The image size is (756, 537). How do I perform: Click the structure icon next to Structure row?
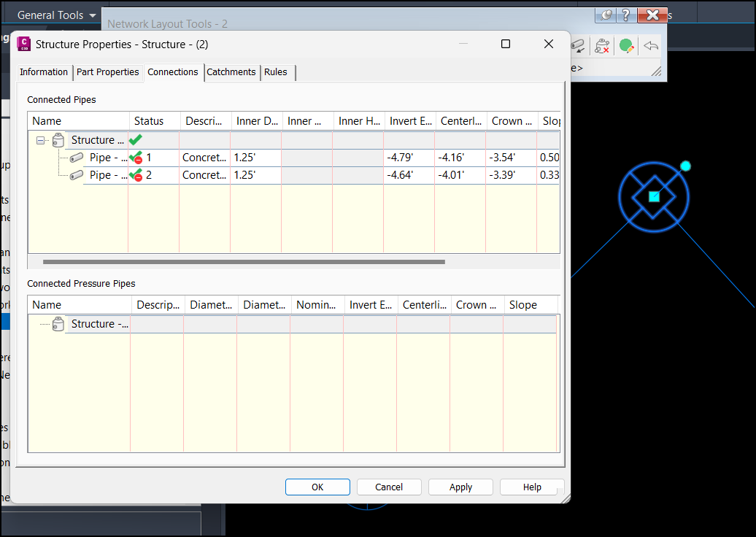pos(58,139)
